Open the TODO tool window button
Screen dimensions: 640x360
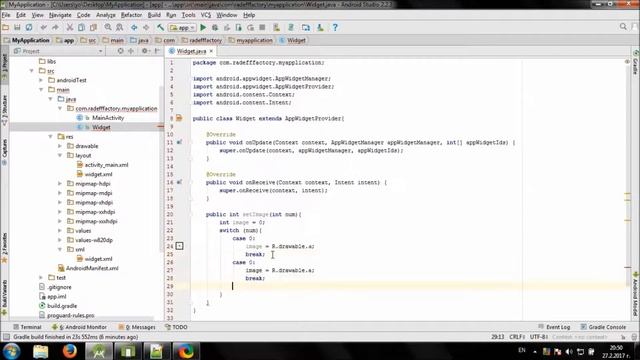click(176, 327)
